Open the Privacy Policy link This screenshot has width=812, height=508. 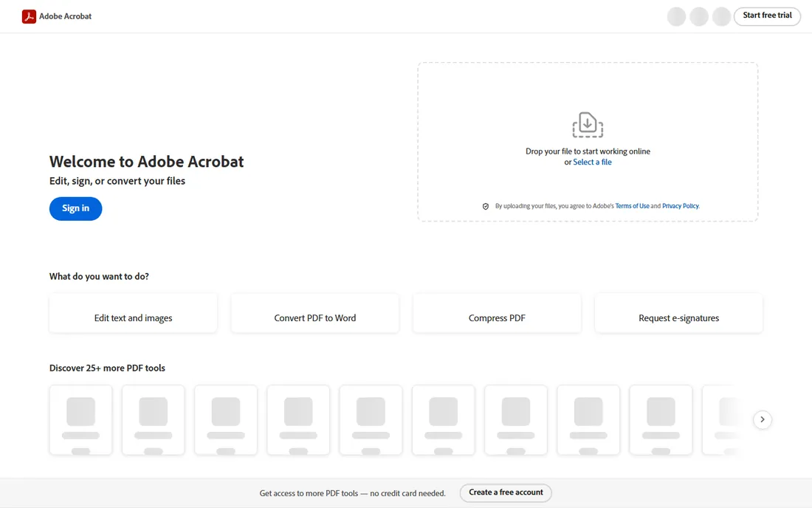pyautogui.click(x=681, y=206)
